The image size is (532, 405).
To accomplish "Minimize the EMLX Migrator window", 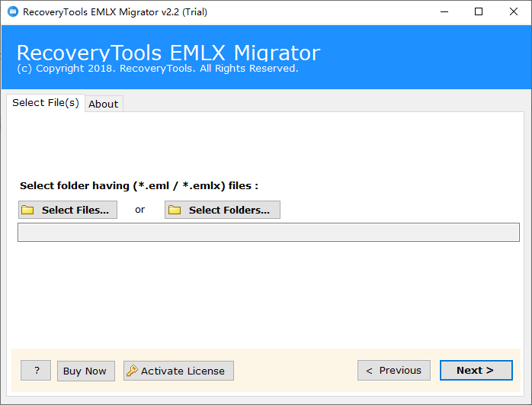I will point(444,12).
